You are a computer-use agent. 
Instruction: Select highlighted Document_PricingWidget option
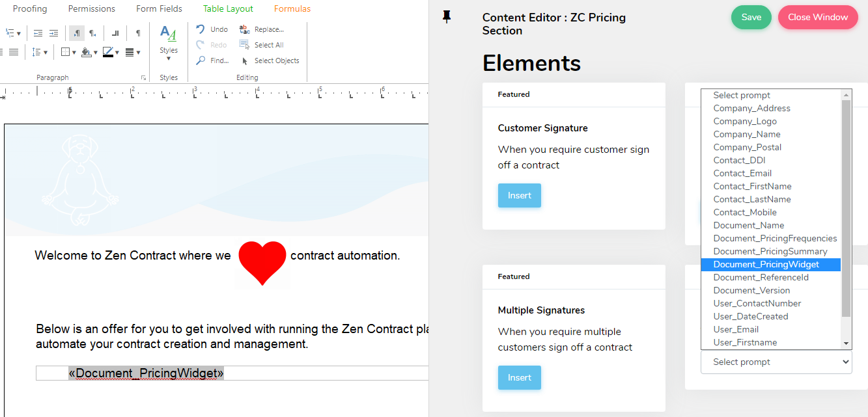(x=771, y=264)
